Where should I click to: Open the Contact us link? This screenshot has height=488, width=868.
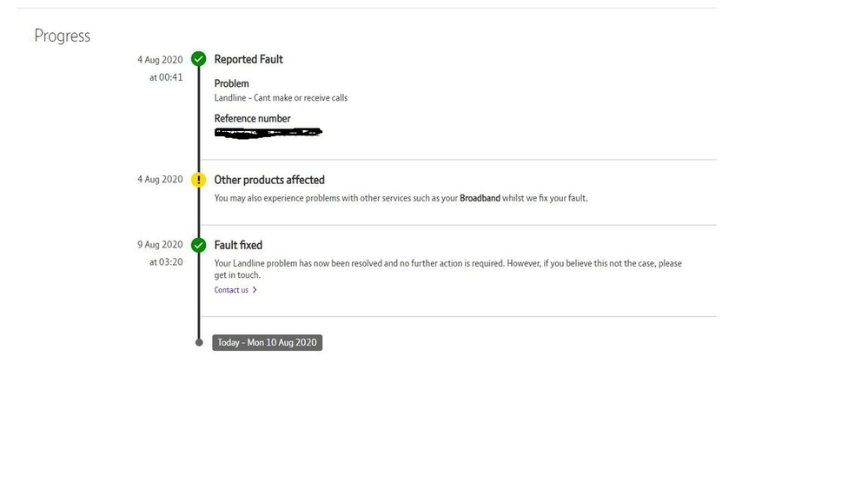click(x=231, y=290)
